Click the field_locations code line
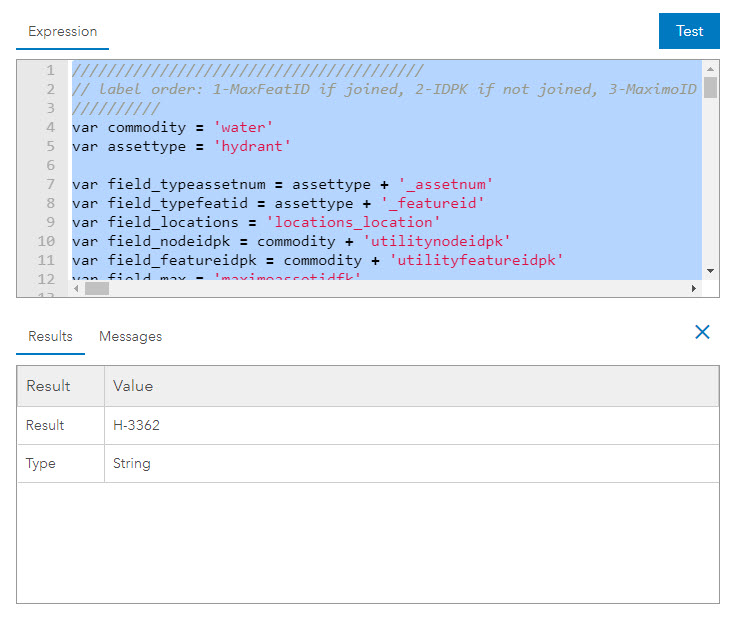 point(256,222)
